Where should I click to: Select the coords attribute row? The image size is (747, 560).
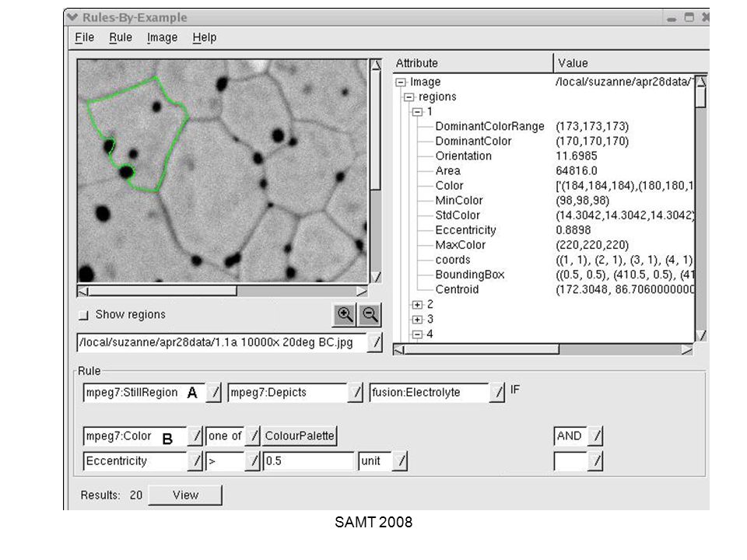[x=453, y=260]
